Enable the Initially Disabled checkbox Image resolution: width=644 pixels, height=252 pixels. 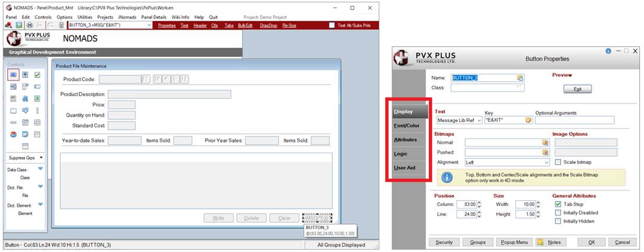coord(558,213)
